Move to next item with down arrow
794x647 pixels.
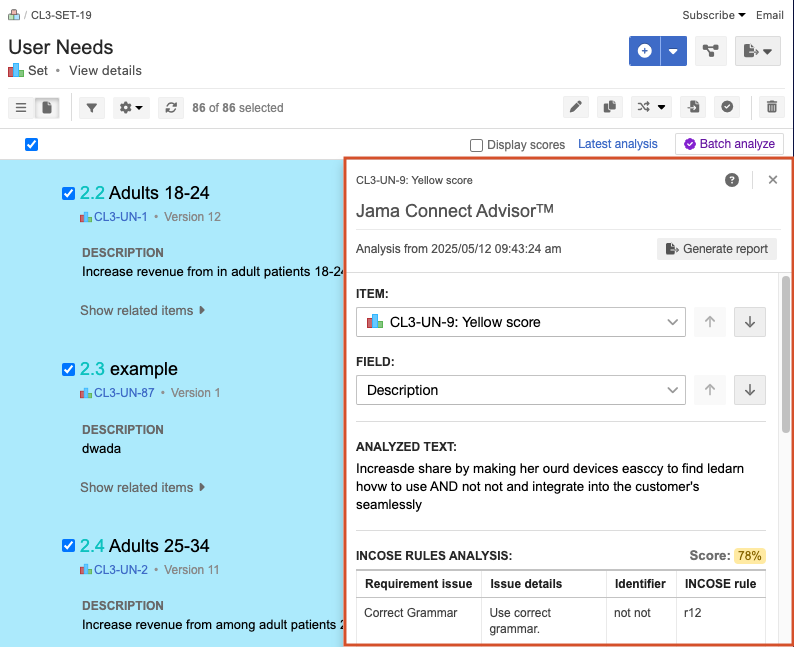(x=750, y=322)
